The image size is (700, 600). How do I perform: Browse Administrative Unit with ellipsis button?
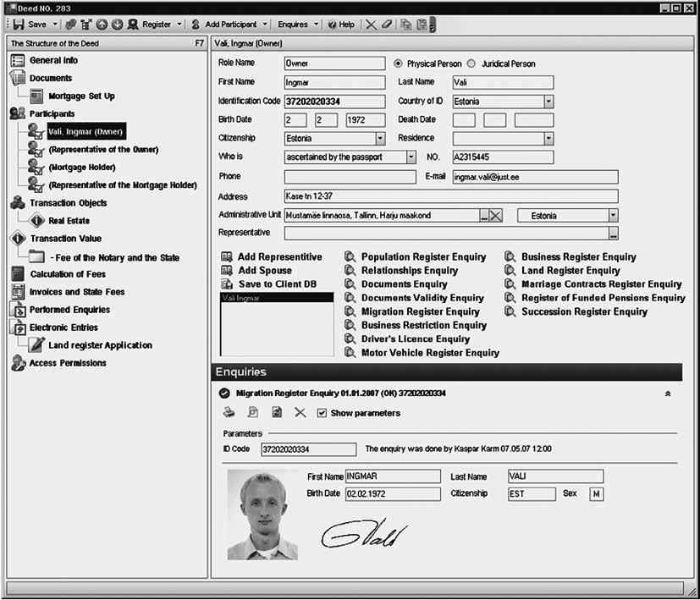(484, 216)
